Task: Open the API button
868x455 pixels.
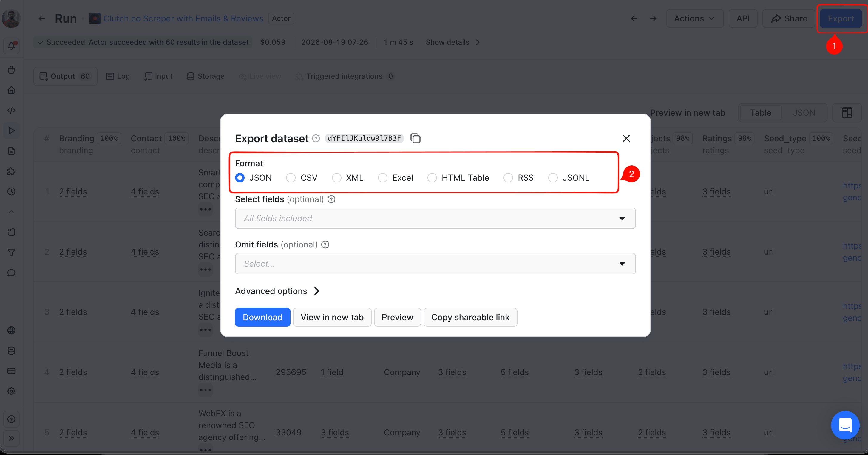Action: (743, 18)
